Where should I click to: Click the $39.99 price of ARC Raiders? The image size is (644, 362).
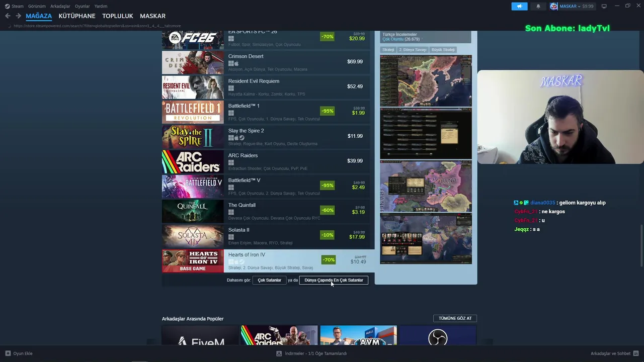pyautogui.click(x=355, y=161)
